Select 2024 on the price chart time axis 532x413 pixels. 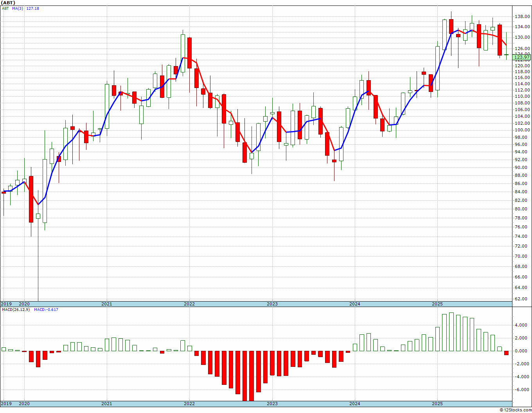pyautogui.click(x=355, y=304)
